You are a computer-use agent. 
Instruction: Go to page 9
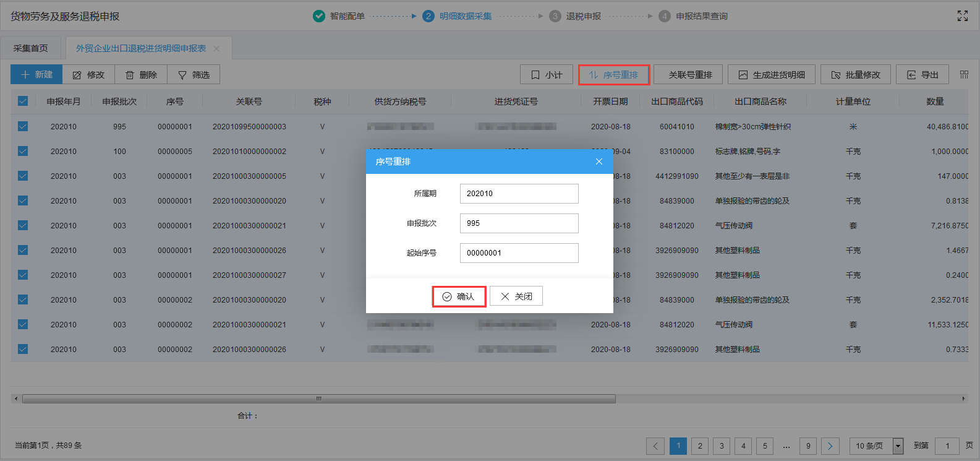pyautogui.click(x=808, y=446)
